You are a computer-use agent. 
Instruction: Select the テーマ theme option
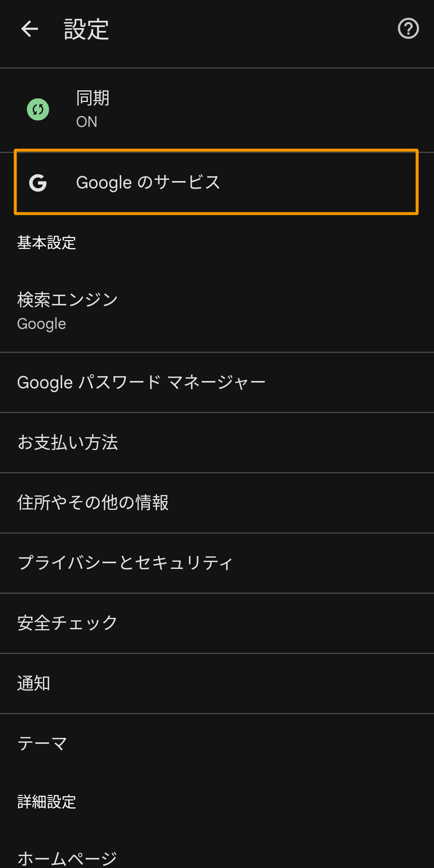[x=217, y=744]
